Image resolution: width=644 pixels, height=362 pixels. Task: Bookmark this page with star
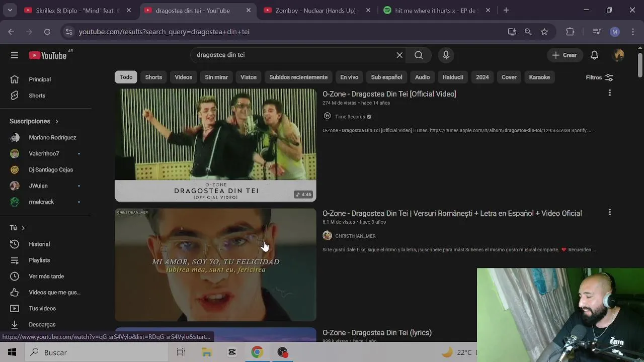(544, 32)
